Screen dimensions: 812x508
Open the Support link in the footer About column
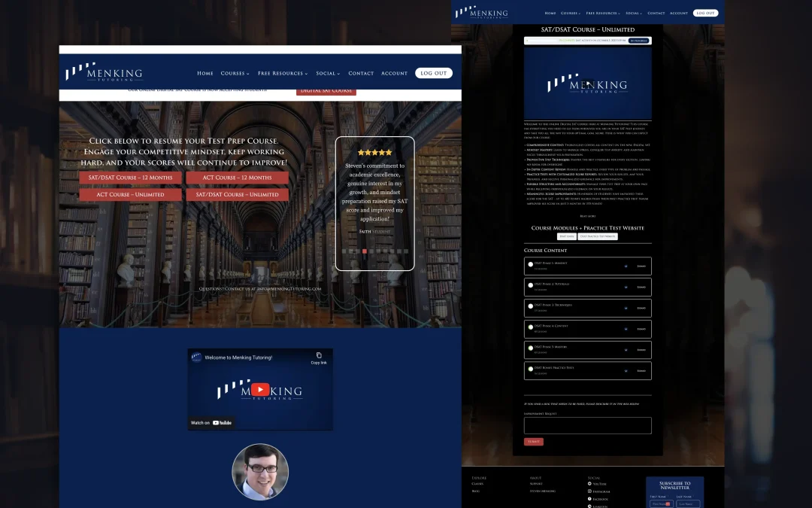536,484
